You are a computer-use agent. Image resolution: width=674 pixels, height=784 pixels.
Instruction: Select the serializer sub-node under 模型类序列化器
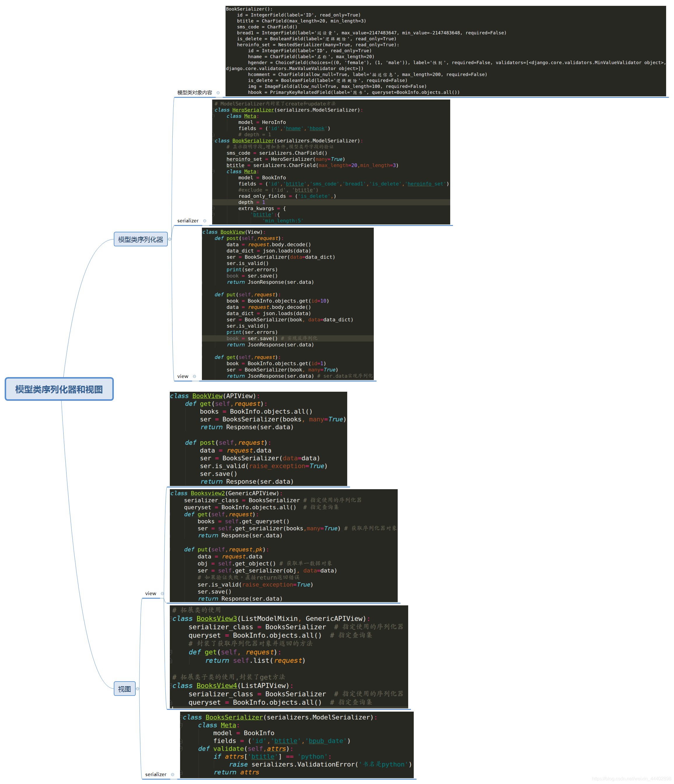188,221
